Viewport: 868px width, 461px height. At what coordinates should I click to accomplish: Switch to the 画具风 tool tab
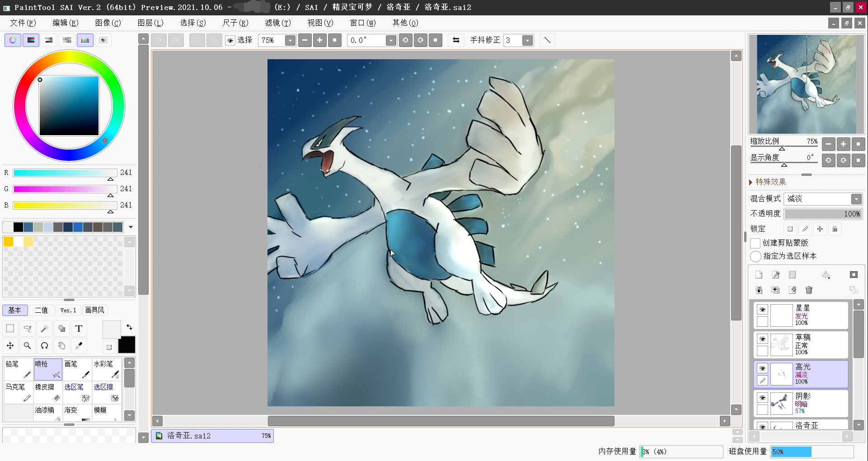pyautogui.click(x=94, y=310)
